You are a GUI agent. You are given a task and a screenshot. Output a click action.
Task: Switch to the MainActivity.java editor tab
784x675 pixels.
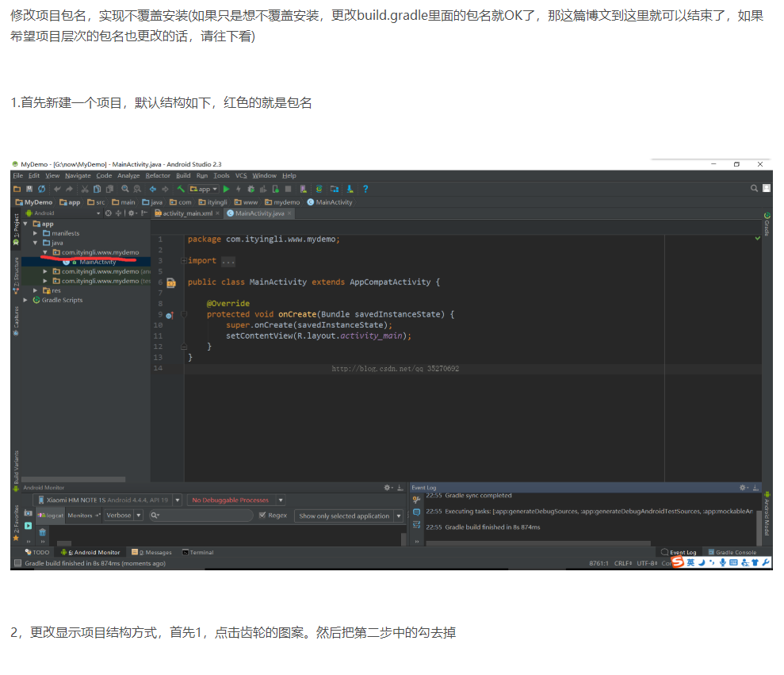(x=259, y=213)
